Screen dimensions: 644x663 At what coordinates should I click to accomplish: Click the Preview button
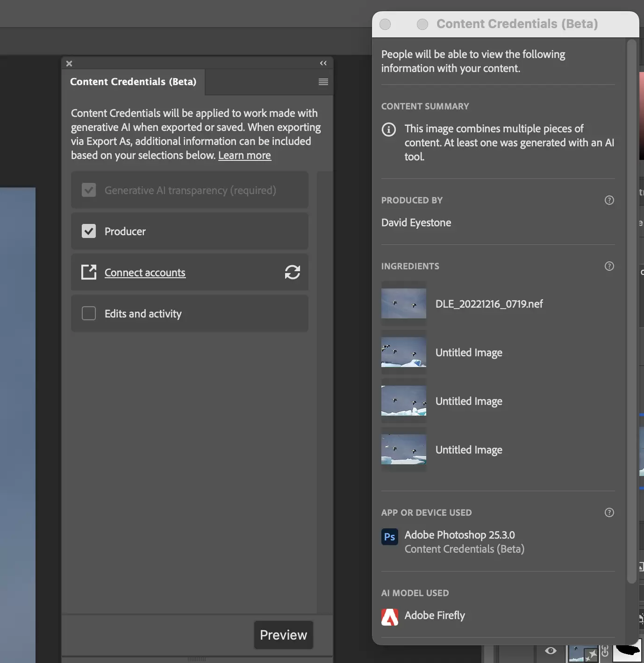click(x=284, y=635)
